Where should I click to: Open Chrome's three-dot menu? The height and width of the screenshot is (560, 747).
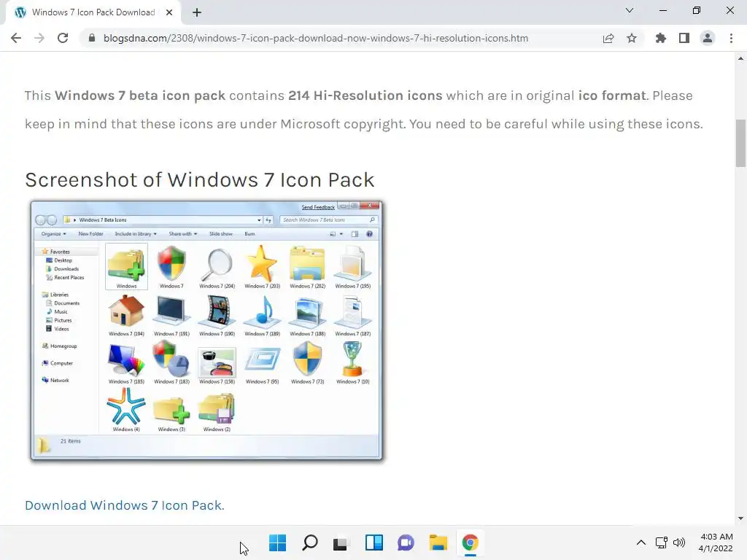(731, 38)
